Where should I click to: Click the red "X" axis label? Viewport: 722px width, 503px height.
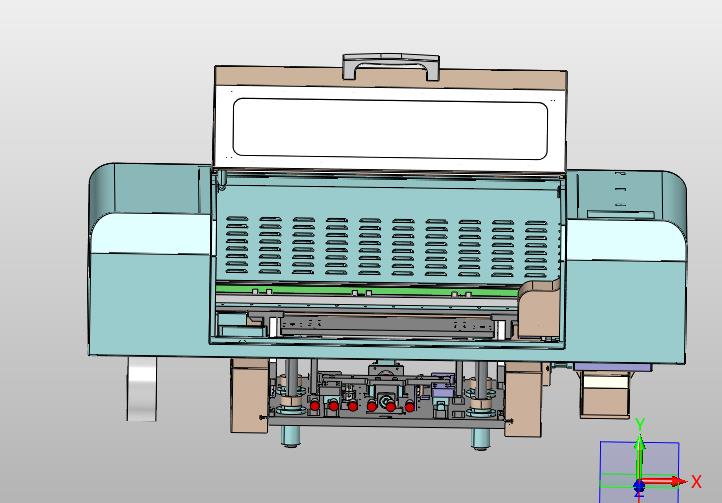[x=696, y=482]
